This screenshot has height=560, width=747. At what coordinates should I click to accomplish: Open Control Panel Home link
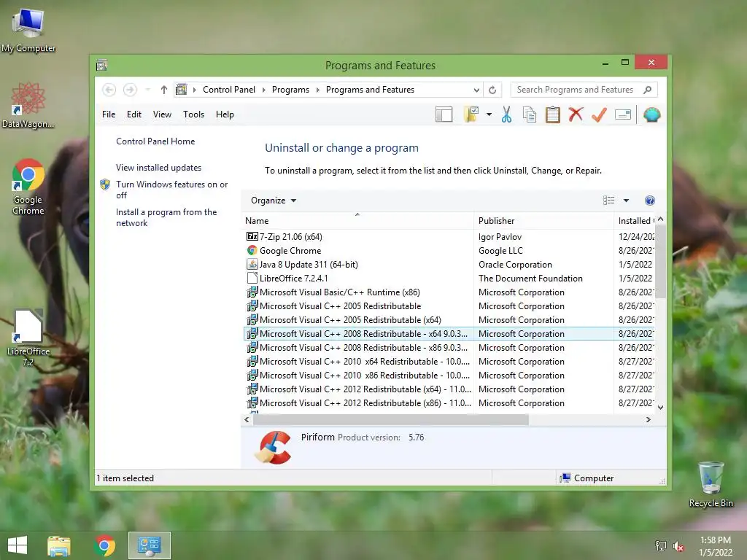pos(155,141)
